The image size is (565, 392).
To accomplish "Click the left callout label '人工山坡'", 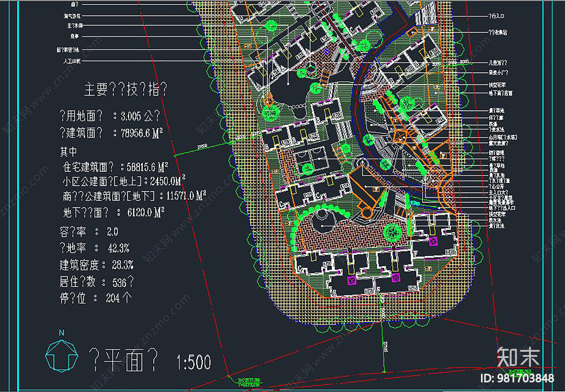I will click(72, 61).
